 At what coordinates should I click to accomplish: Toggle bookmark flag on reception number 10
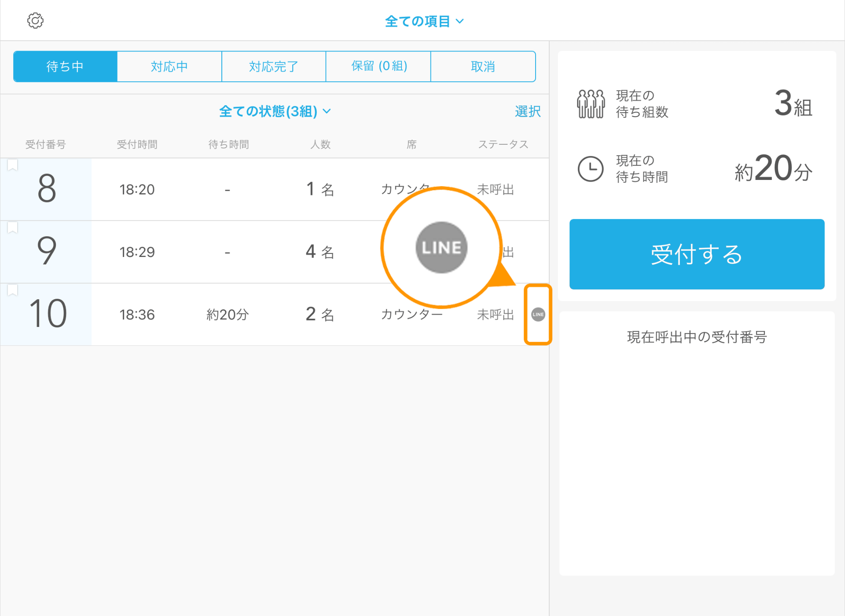12,290
